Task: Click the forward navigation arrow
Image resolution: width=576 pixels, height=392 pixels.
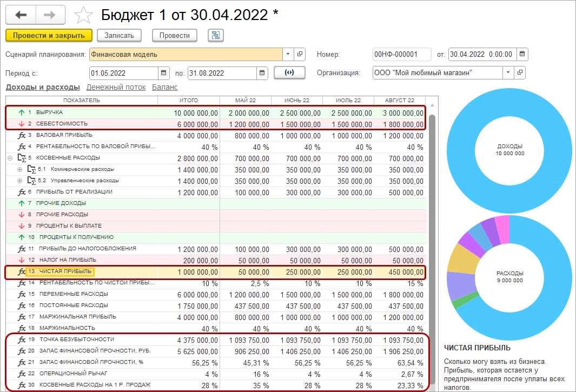Action: pyautogui.click(x=50, y=15)
